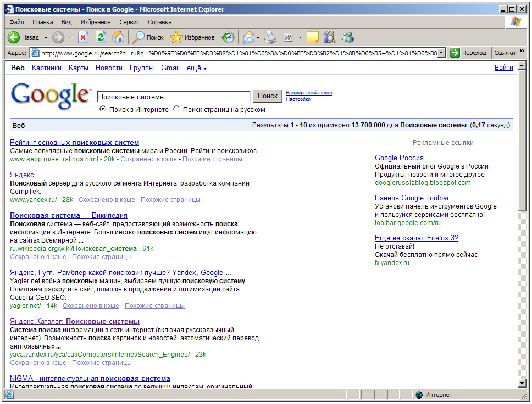
Task: Select the Поиск в Интернете radio button
Action: tap(102, 109)
